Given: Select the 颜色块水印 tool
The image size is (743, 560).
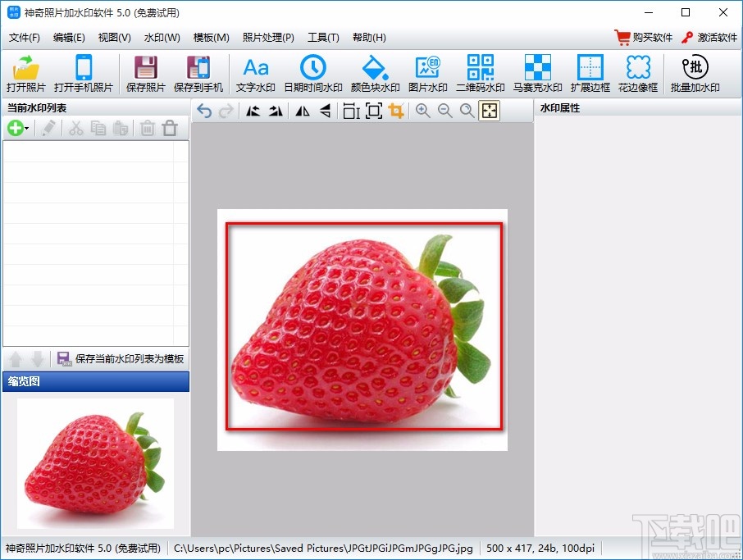Looking at the screenshot, I should point(375,73).
